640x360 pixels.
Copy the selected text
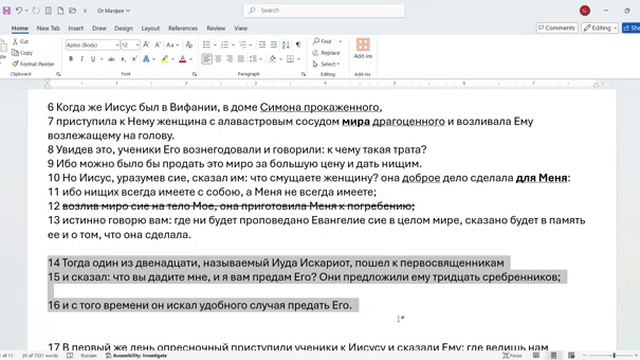point(22,53)
